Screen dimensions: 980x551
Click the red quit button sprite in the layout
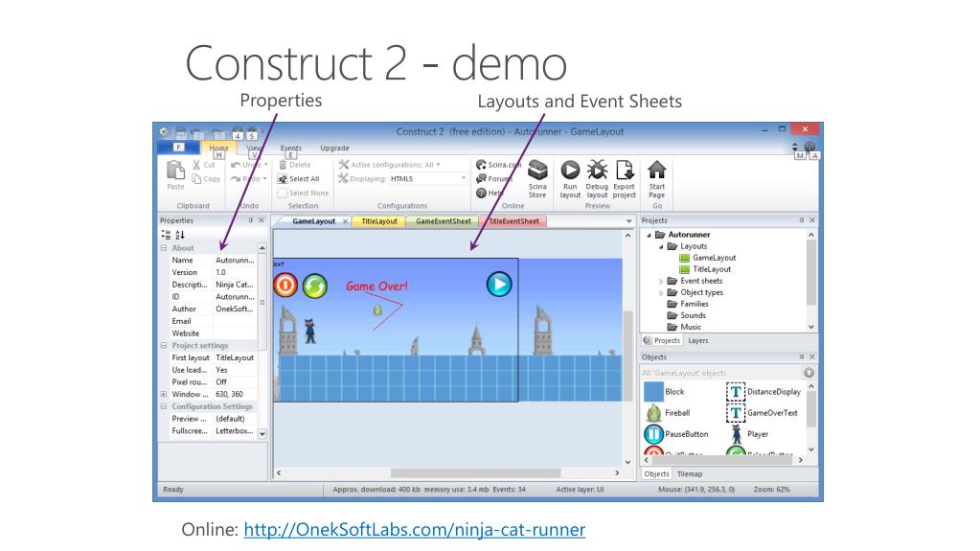(285, 286)
